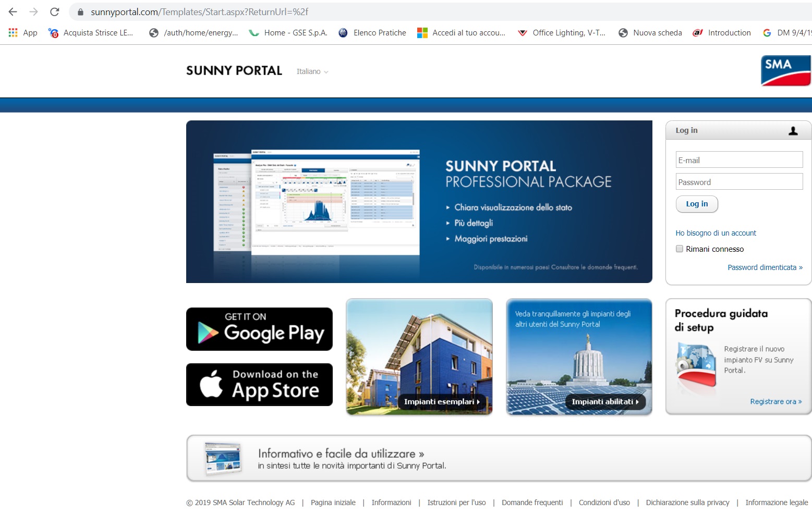Viewport: 812px width, 515px height.
Task: Click the setup wizard globe icon
Action: [x=696, y=364]
